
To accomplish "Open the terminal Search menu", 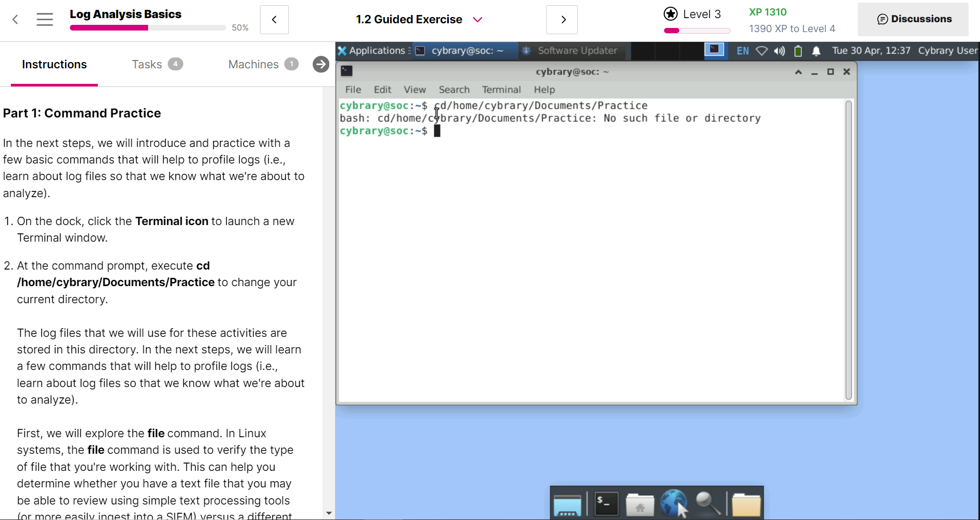I will tap(454, 90).
